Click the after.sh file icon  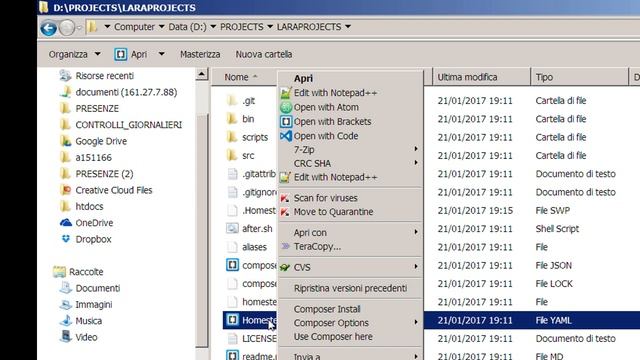232,228
